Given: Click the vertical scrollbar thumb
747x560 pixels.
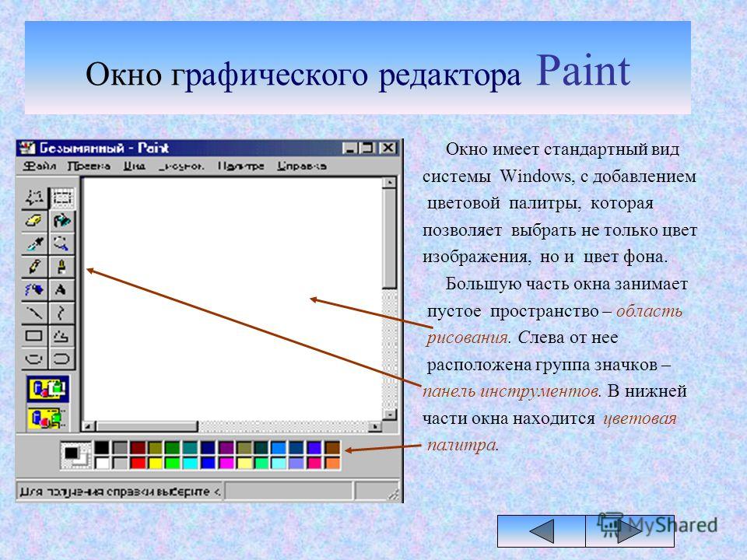Looking at the screenshot, I should coord(390,238).
